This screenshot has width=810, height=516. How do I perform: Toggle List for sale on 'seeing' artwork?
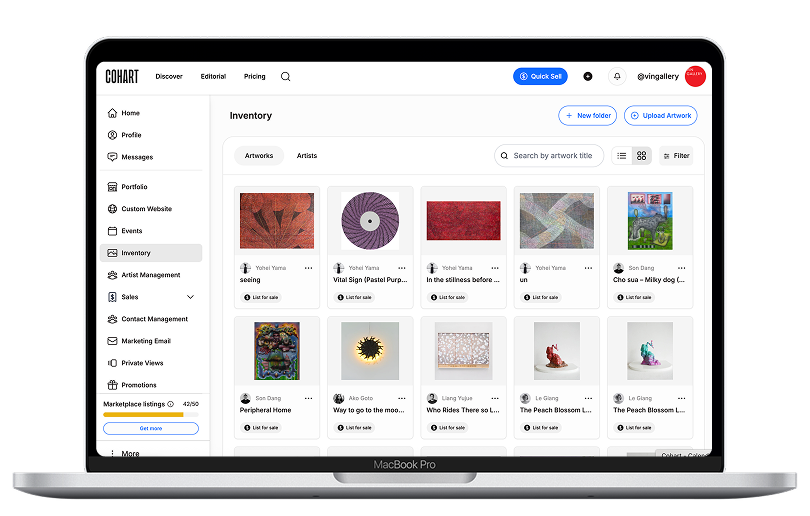264,297
